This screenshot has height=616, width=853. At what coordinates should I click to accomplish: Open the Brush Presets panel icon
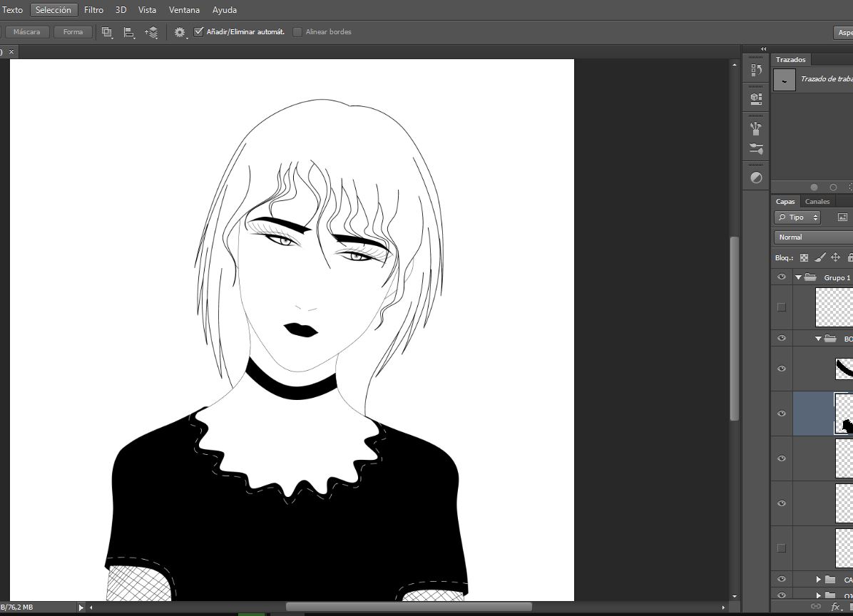(x=756, y=128)
